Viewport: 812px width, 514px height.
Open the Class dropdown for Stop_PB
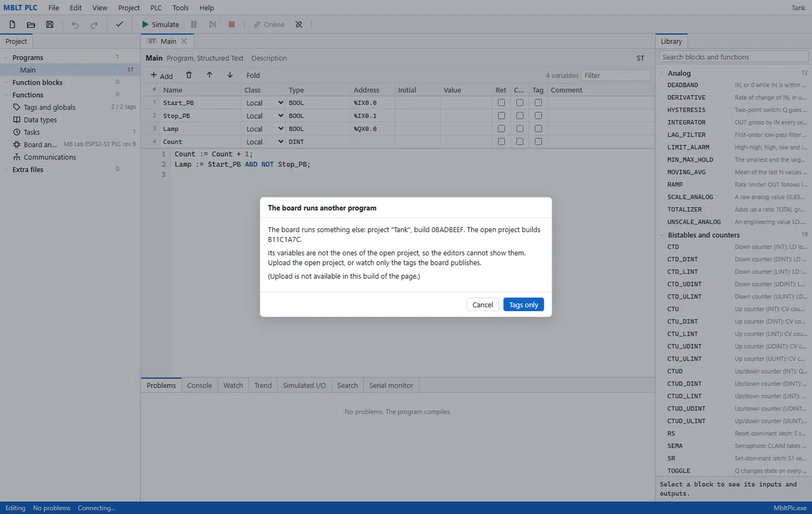[x=265, y=116]
